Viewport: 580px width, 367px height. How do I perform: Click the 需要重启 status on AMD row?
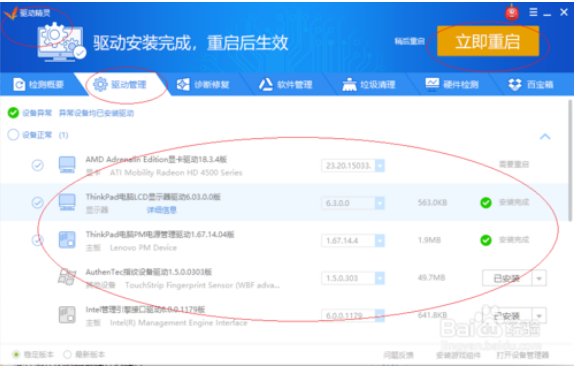(514, 164)
